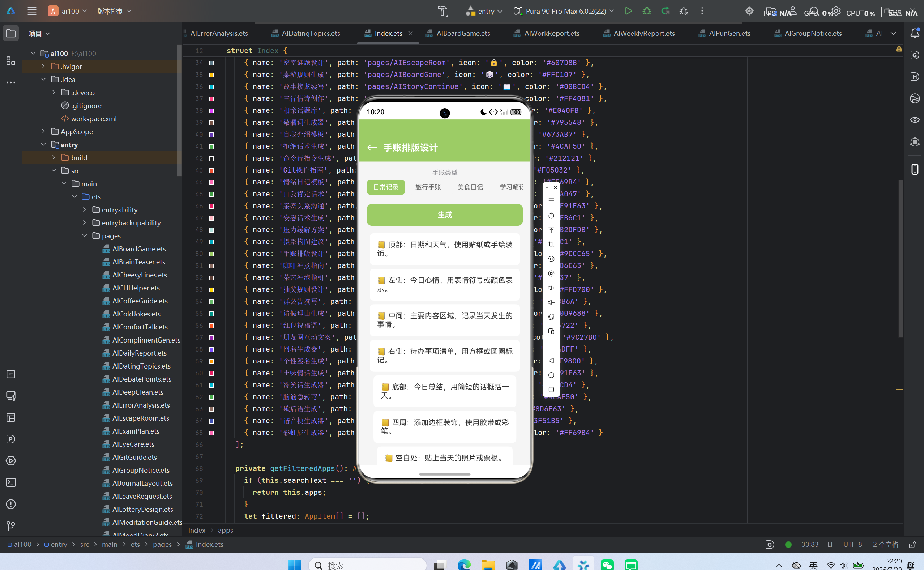Open the Project folder tool window
924x570 pixels.
coord(11,33)
